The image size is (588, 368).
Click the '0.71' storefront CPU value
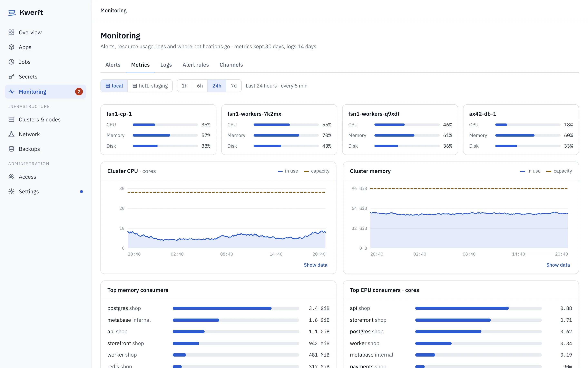566,320
